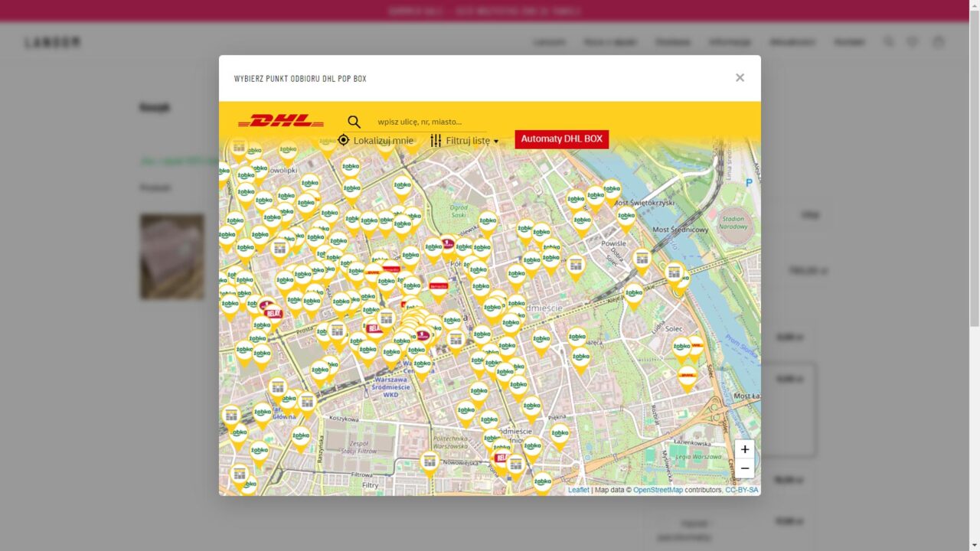Select the RELAY pin left of Prosta label
The height and width of the screenshot is (551, 980).
click(273, 315)
